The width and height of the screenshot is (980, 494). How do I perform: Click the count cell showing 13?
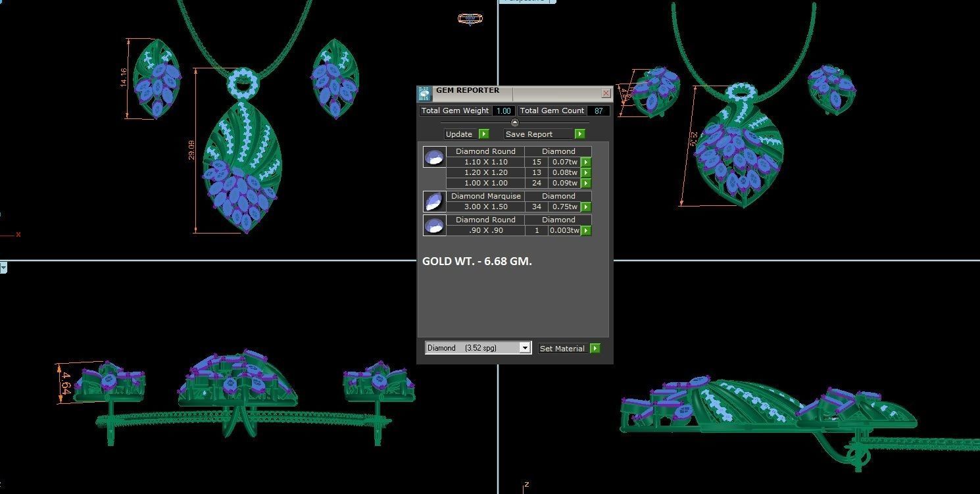[x=537, y=172]
